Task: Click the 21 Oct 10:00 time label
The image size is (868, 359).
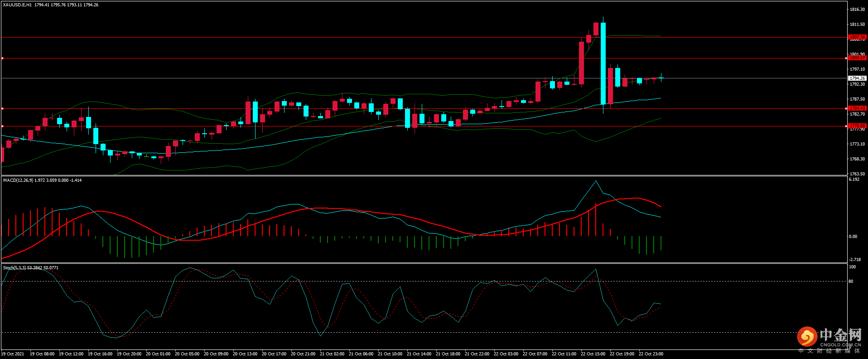Action: [390, 354]
